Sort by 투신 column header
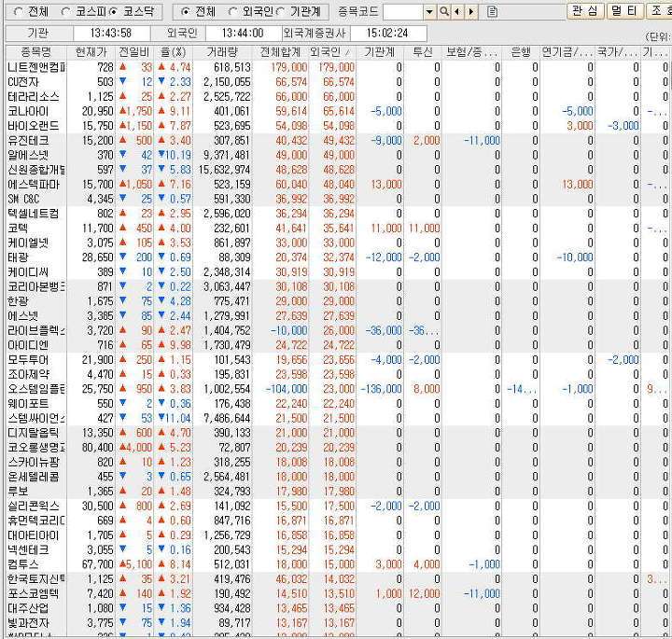Image resolution: width=672 pixels, height=639 pixels. (x=422, y=52)
